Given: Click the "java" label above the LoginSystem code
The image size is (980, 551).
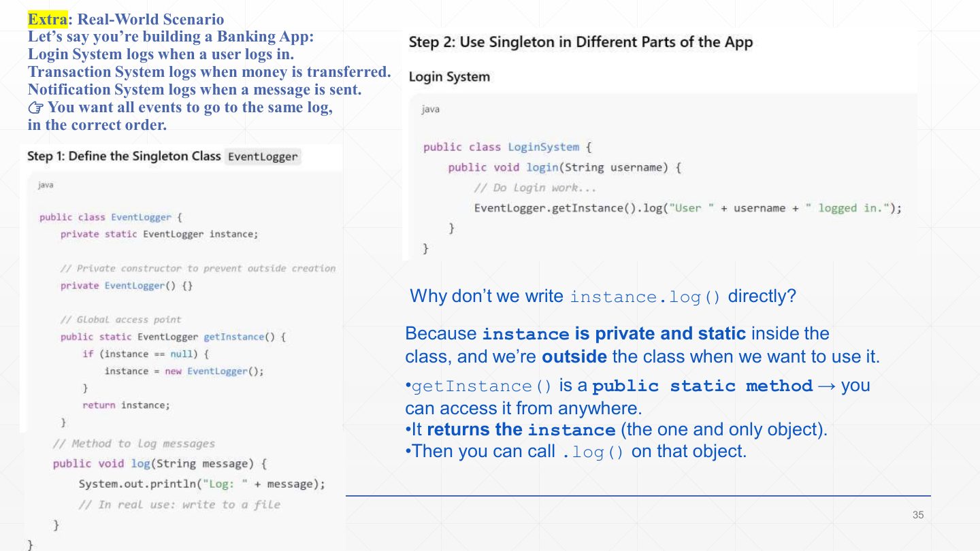Looking at the screenshot, I should tap(431, 110).
